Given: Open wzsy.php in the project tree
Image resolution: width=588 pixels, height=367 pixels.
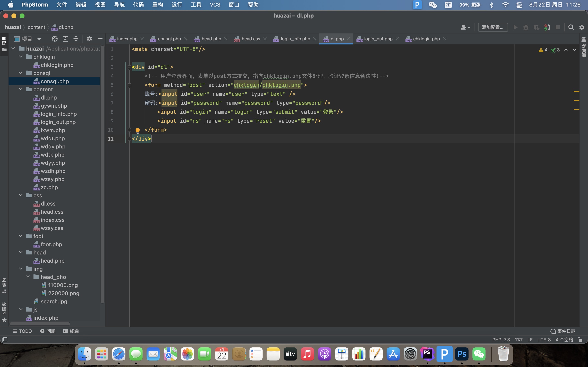Looking at the screenshot, I should (52, 179).
